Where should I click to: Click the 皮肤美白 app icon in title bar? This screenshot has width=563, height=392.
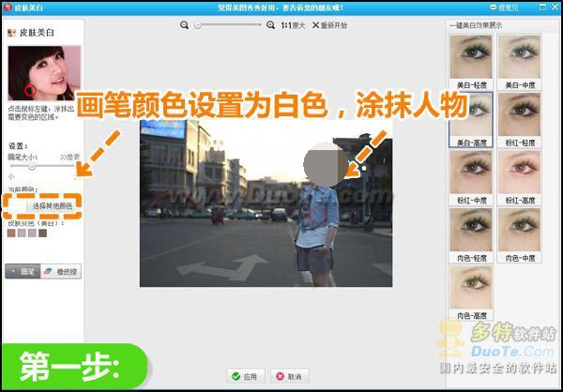pyautogui.click(x=8, y=8)
